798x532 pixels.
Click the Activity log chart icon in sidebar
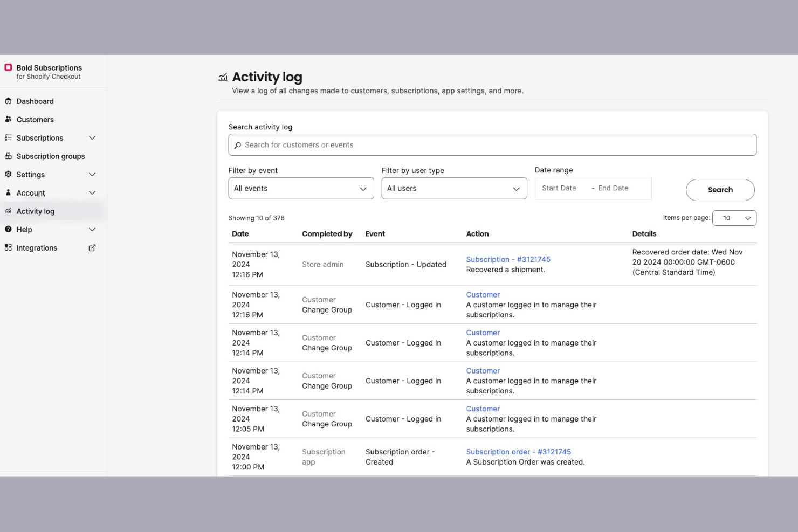(x=8, y=211)
